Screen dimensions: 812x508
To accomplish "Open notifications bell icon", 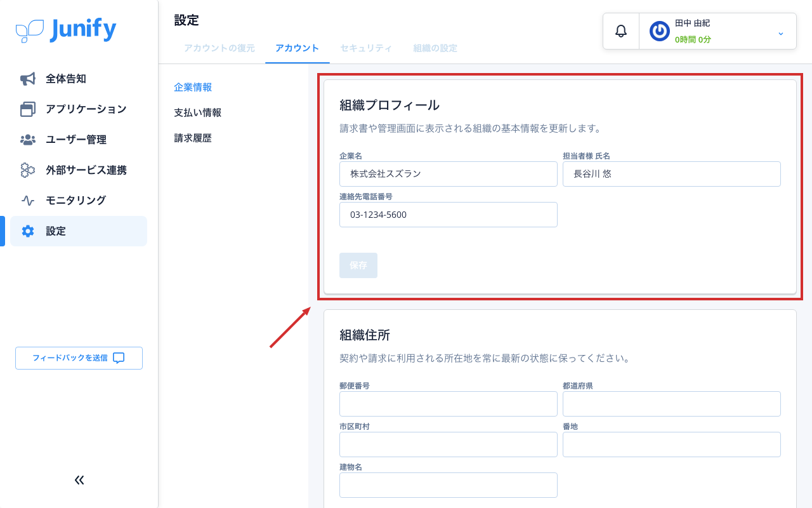I will click(621, 31).
